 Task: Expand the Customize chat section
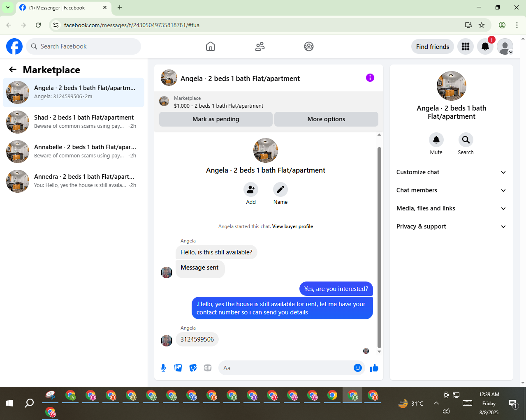click(451, 172)
